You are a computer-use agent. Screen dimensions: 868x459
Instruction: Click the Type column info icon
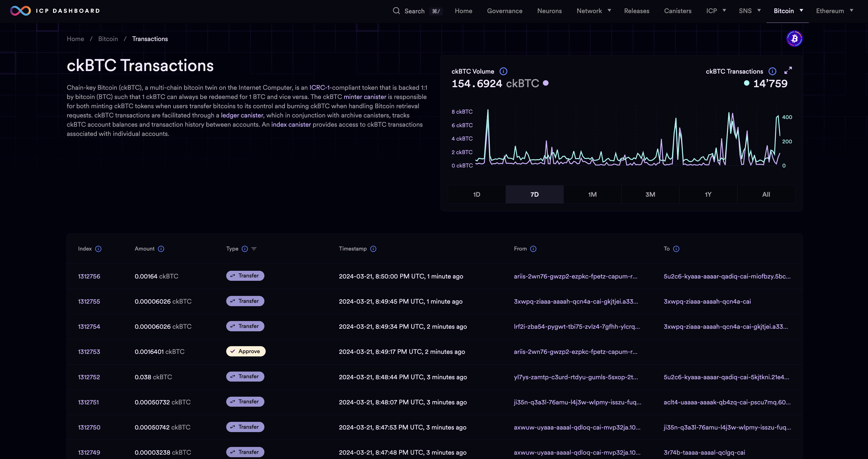tap(245, 248)
